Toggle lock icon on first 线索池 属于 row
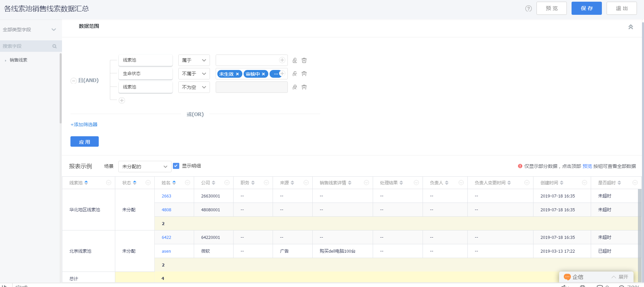The height and width of the screenshot is (287, 644). pyautogui.click(x=295, y=61)
